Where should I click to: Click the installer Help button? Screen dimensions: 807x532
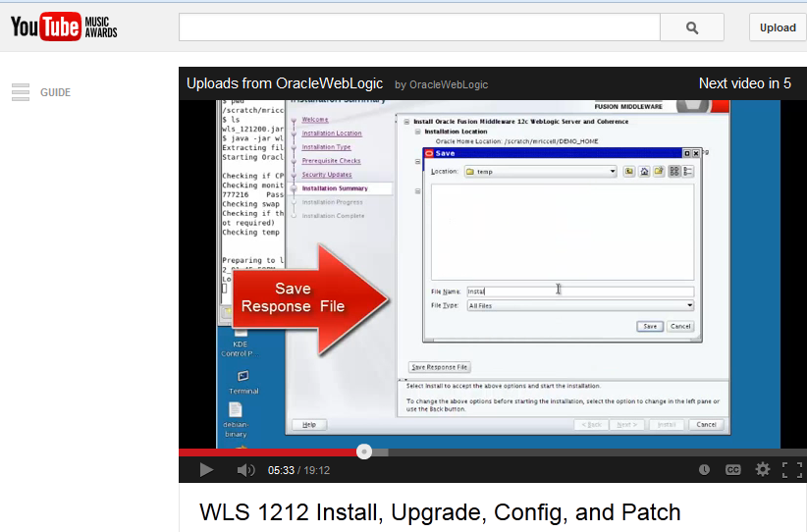pyautogui.click(x=309, y=424)
